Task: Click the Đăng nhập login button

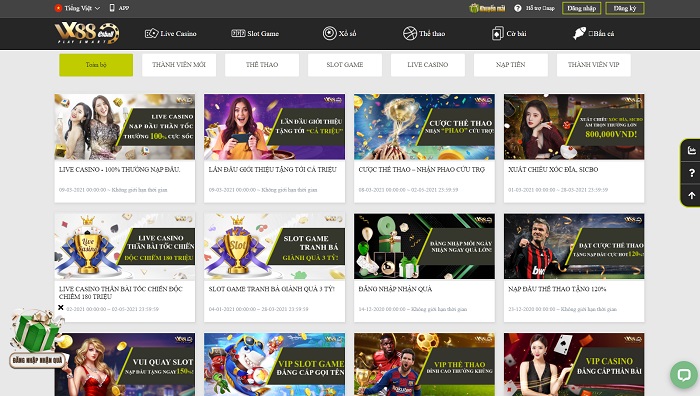Action: pos(582,8)
